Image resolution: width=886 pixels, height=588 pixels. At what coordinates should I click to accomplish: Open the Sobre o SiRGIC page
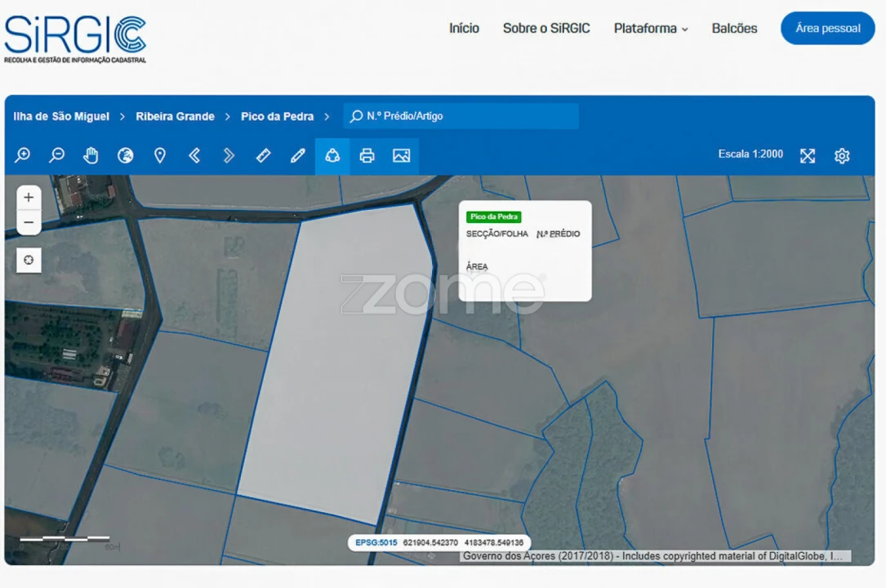[x=546, y=29]
